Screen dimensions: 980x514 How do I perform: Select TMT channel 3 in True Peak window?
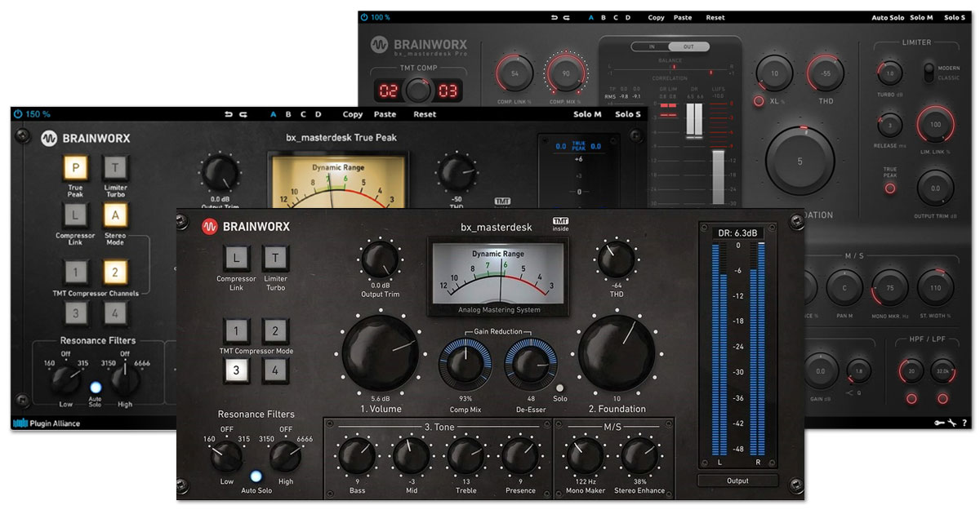tap(76, 313)
